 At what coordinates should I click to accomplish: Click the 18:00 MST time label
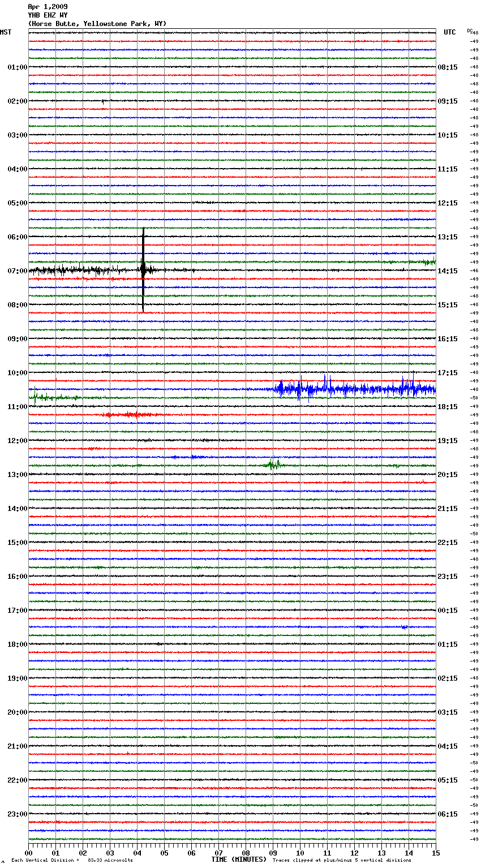click(x=18, y=644)
